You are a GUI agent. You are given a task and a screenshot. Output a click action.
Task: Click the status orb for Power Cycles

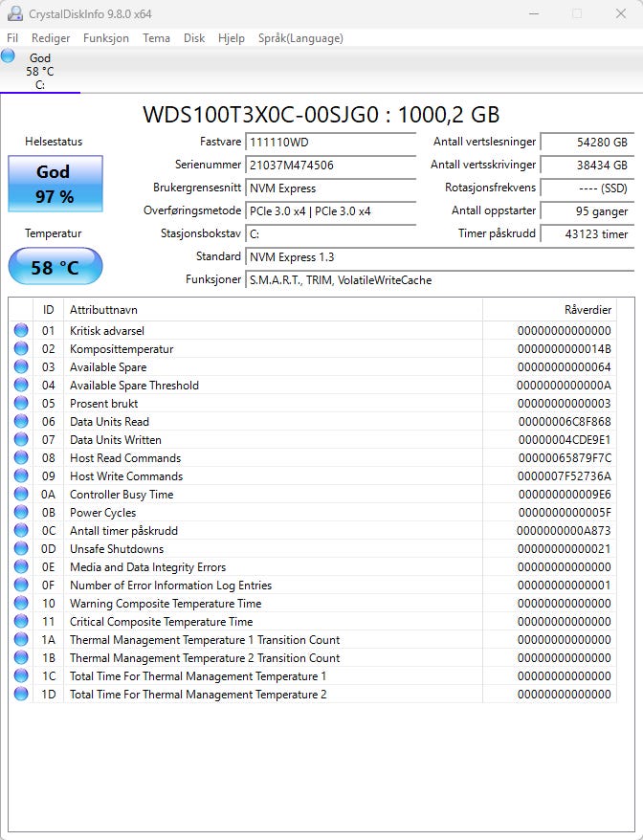pos(21,513)
